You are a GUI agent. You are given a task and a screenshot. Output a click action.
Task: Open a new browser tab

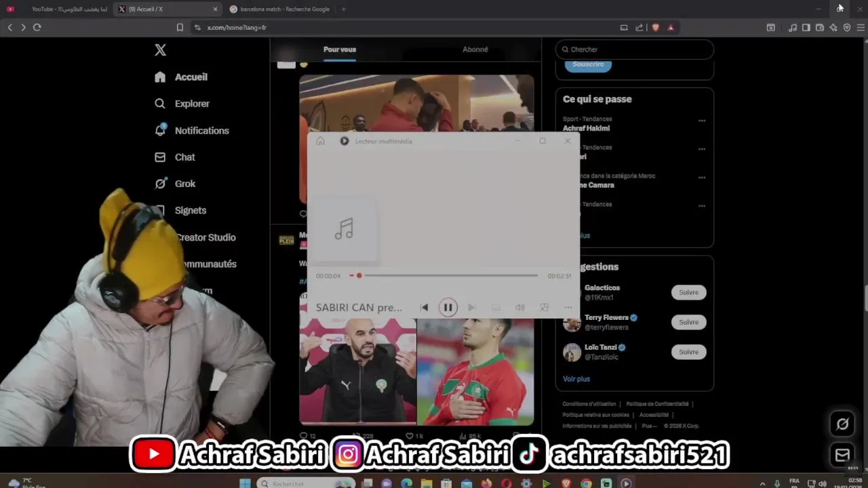(343, 9)
